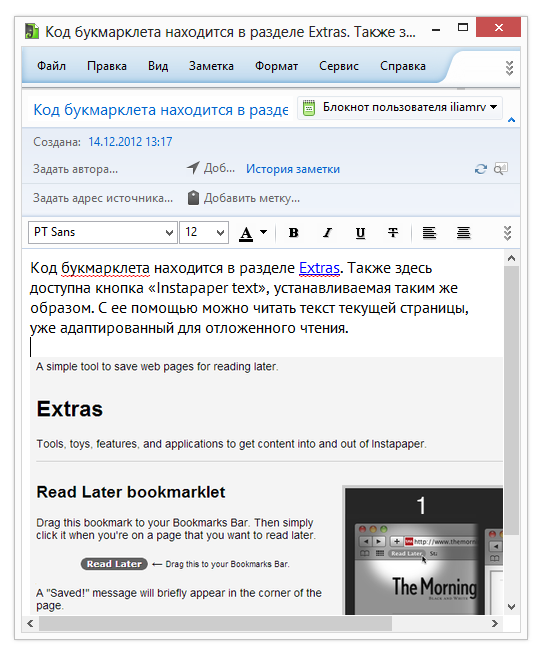Open the PT Sans font dropdown
The height and width of the screenshot is (653, 539).
[103, 232]
